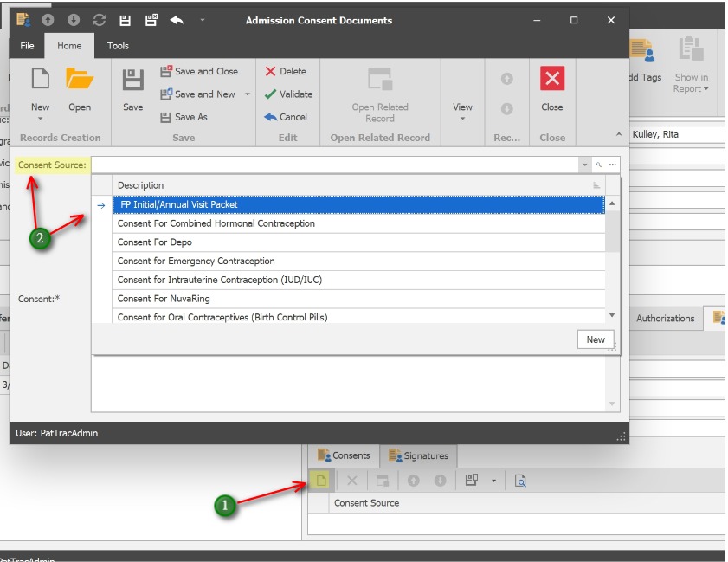Click the Save floppy disk icon
Viewport: 728px width, 562px height.
pos(132,81)
